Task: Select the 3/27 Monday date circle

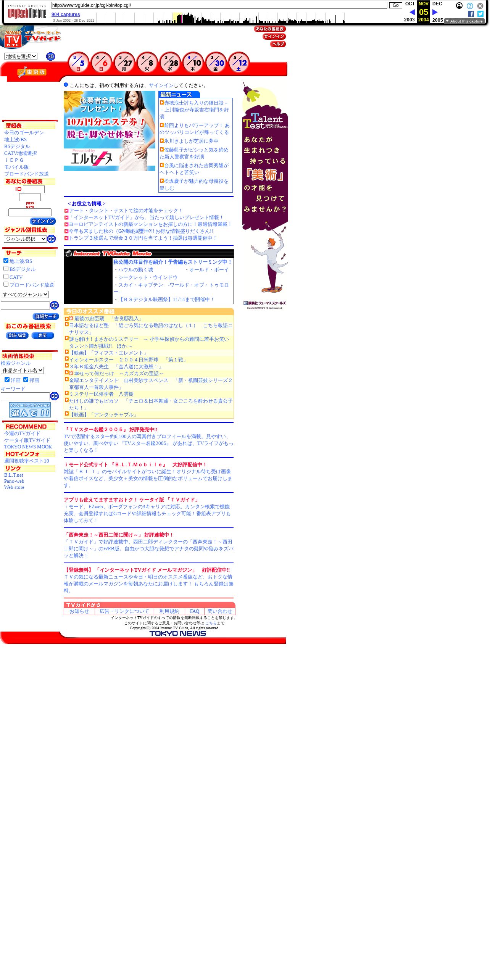Action: coord(124,62)
